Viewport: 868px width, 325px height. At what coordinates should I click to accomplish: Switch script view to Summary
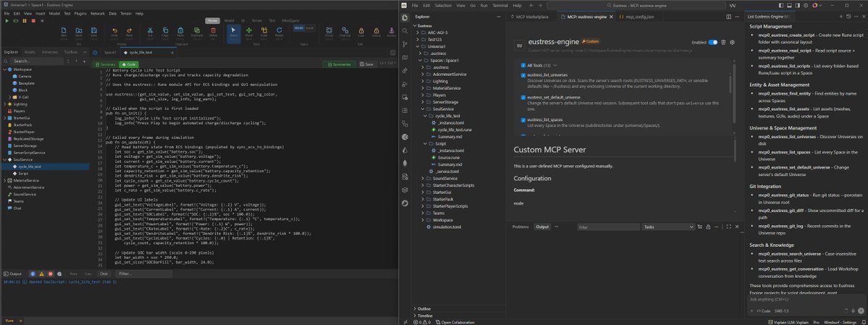click(105, 64)
